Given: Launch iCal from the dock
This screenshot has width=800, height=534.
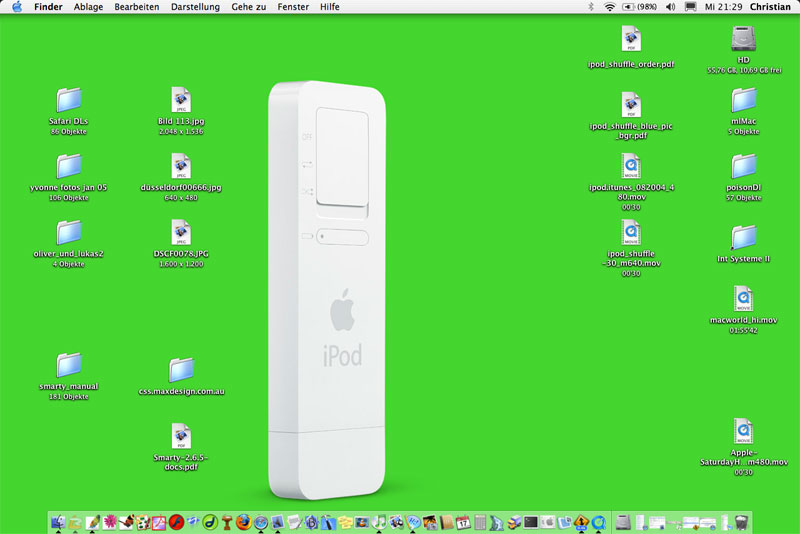Looking at the screenshot, I should [x=463, y=522].
